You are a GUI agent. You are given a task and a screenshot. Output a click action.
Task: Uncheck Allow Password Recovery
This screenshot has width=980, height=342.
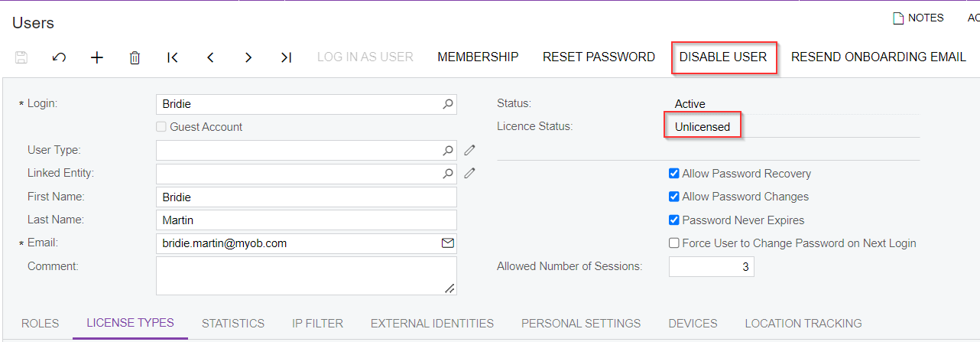(x=673, y=174)
